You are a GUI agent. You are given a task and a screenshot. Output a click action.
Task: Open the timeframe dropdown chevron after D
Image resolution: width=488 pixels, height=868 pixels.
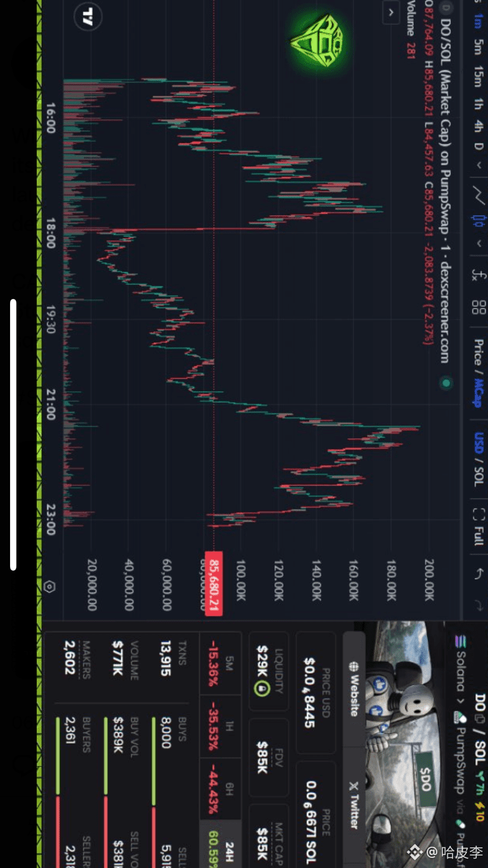point(479,166)
